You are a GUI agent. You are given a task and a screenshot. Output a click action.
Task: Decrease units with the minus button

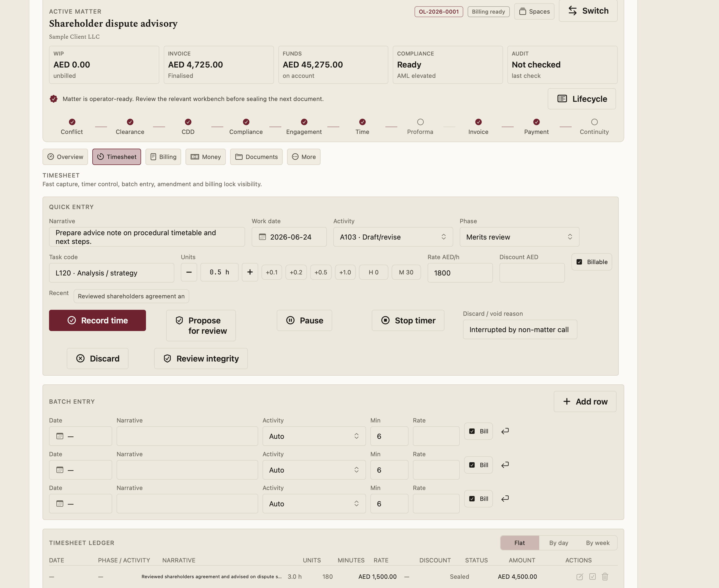189,272
